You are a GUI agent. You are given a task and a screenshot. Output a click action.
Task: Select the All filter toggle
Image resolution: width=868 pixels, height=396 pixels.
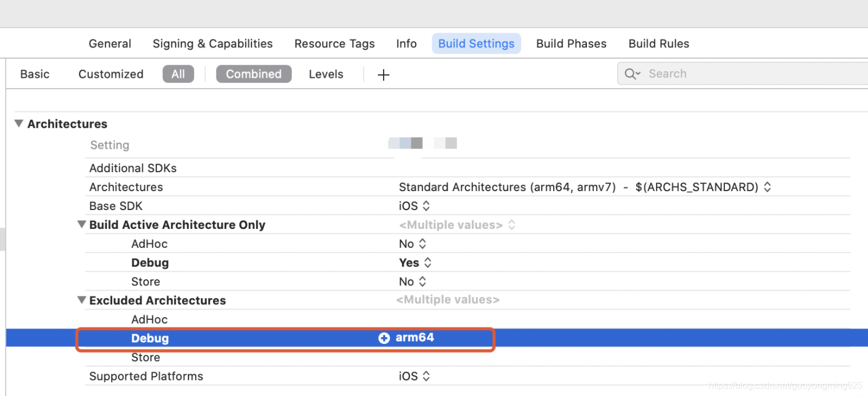point(178,73)
